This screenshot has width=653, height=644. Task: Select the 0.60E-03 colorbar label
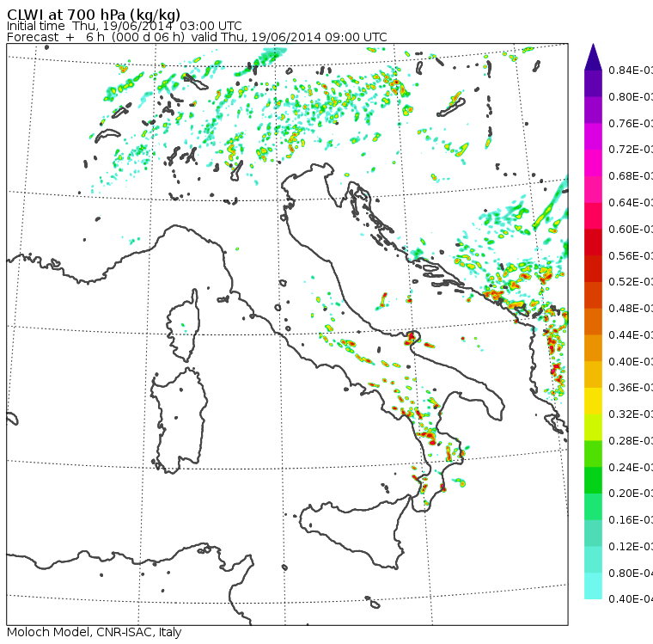tap(630, 230)
